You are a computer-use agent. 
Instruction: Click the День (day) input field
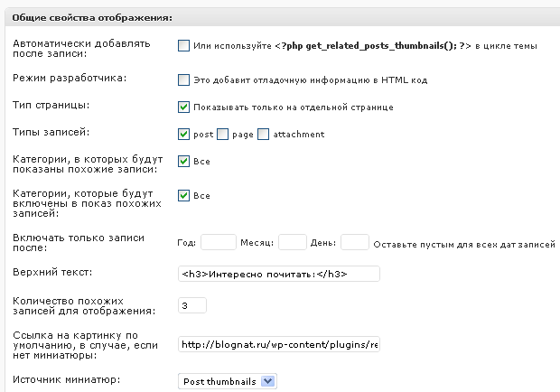(x=355, y=242)
